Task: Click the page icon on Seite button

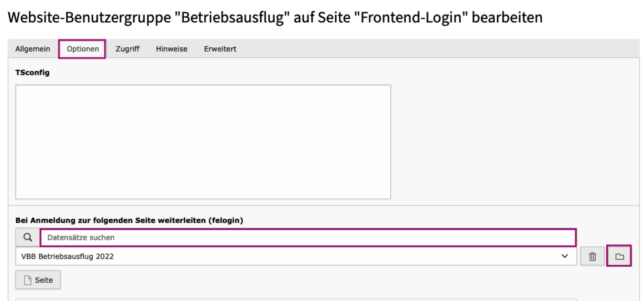Action: click(26, 280)
